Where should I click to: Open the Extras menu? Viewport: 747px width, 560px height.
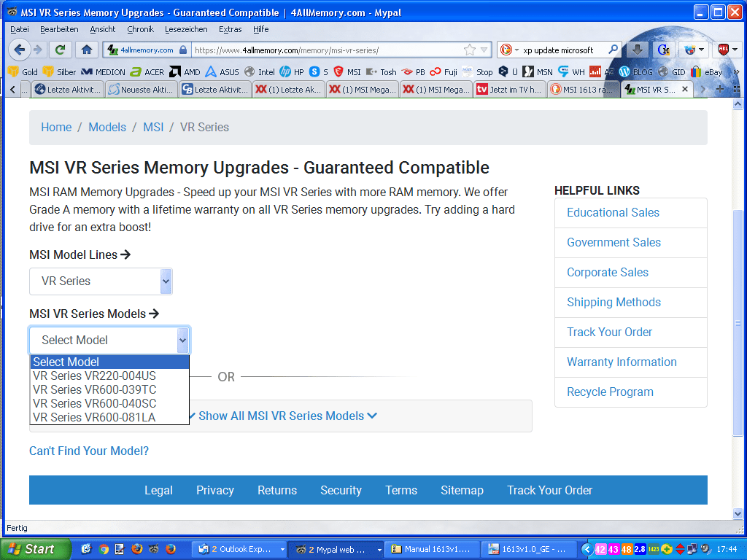230,29
